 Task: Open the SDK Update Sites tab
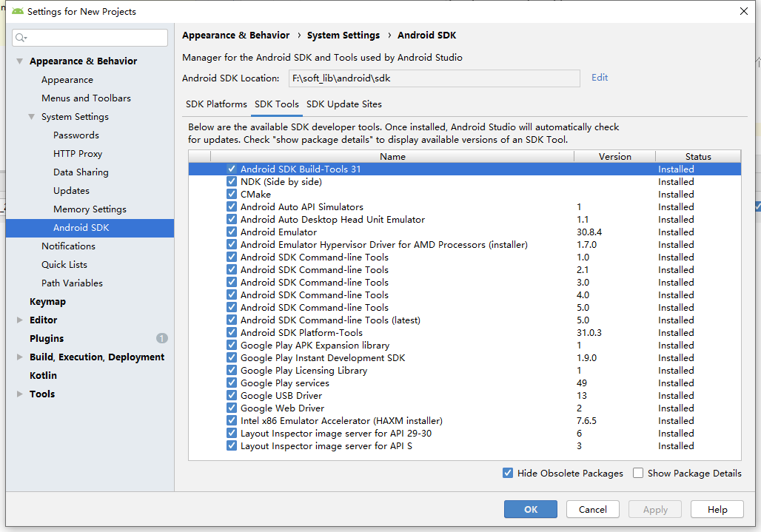pos(344,104)
